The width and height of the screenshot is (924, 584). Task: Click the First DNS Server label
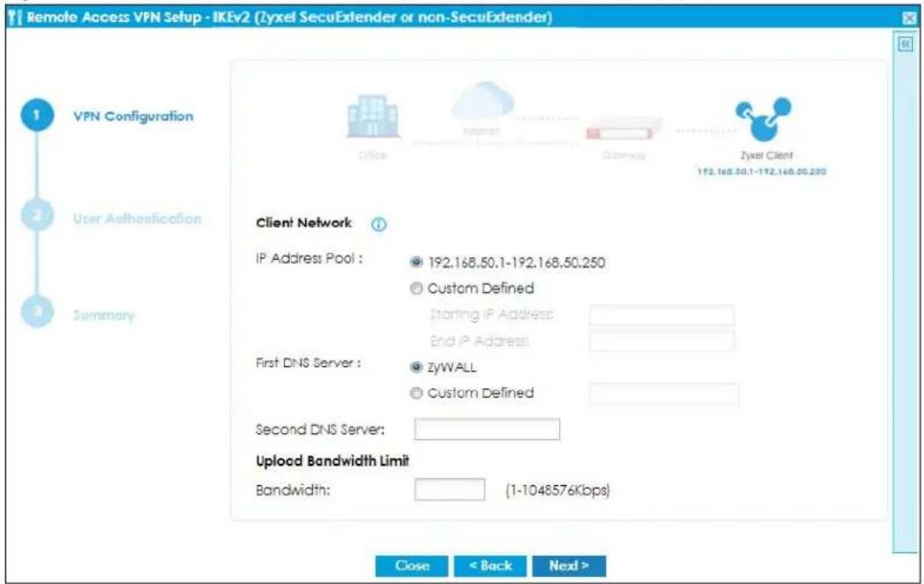coord(309,363)
